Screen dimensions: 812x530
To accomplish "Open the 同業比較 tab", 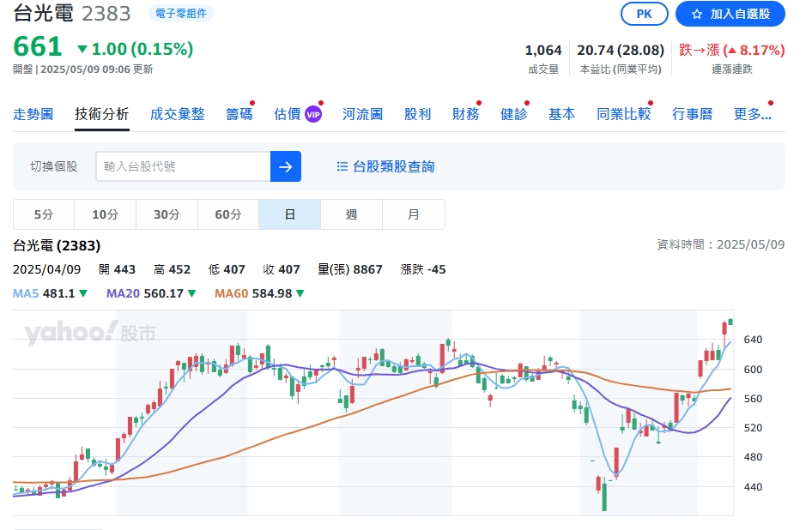I will (623, 114).
